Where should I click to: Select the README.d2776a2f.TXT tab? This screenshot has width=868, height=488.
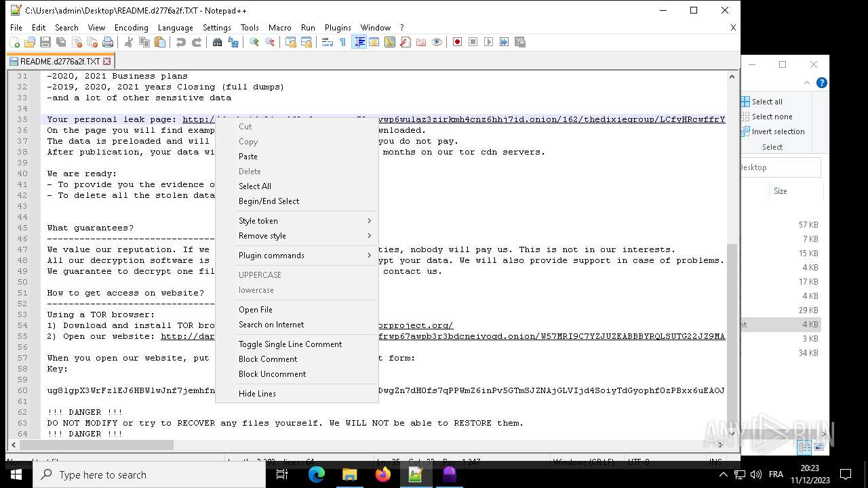(x=60, y=61)
